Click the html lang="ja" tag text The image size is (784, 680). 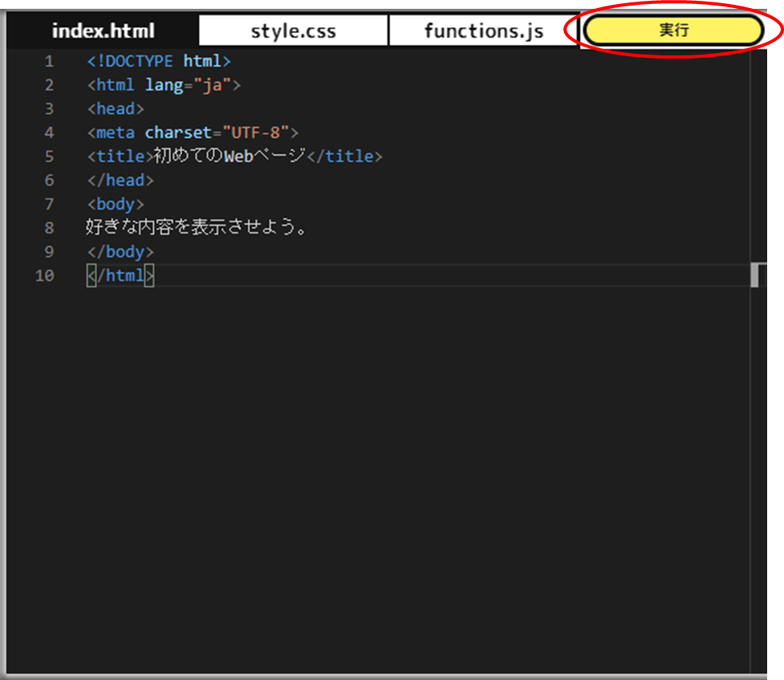pos(164,85)
